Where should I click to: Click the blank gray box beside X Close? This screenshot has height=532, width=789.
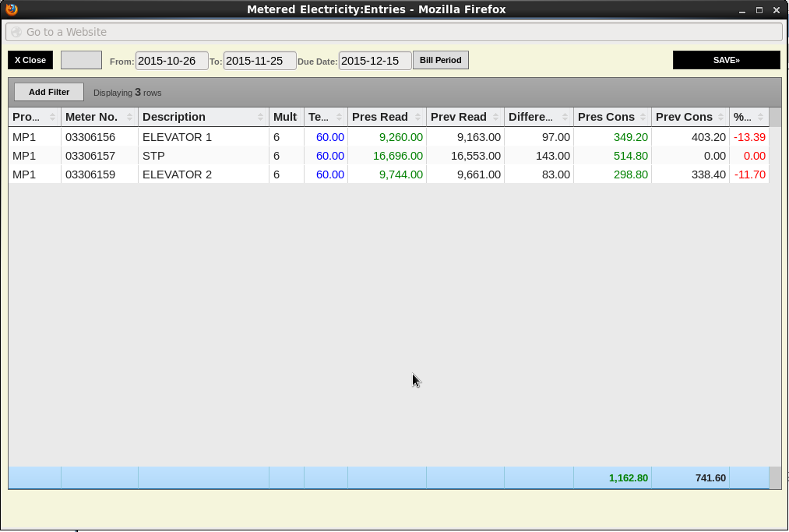click(x=81, y=60)
